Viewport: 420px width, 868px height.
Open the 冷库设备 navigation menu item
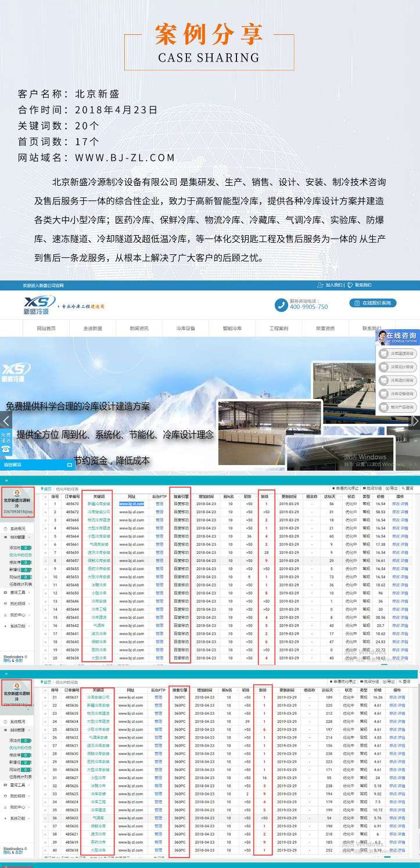tap(186, 329)
